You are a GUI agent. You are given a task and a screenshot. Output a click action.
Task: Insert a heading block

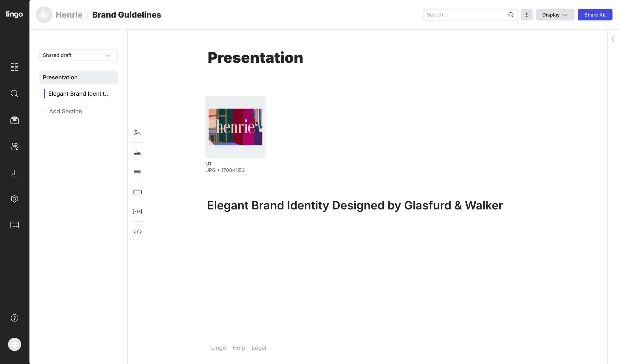[x=137, y=152]
